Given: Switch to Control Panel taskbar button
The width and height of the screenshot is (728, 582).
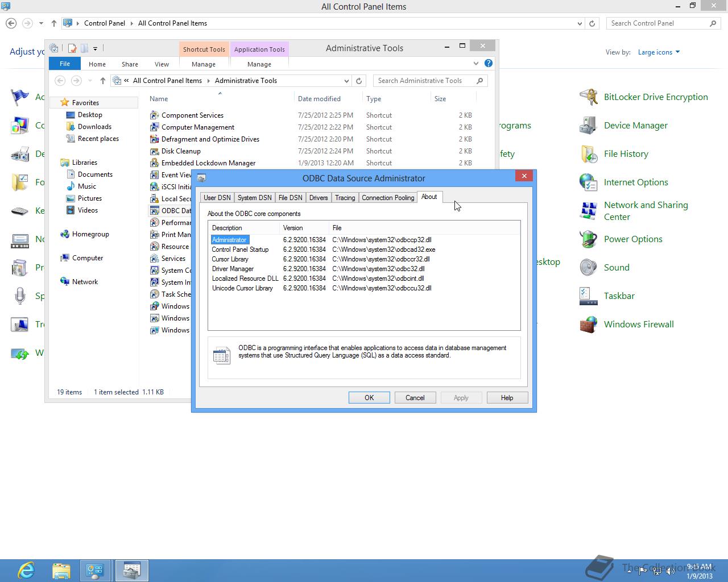Looking at the screenshot, I should [96, 570].
